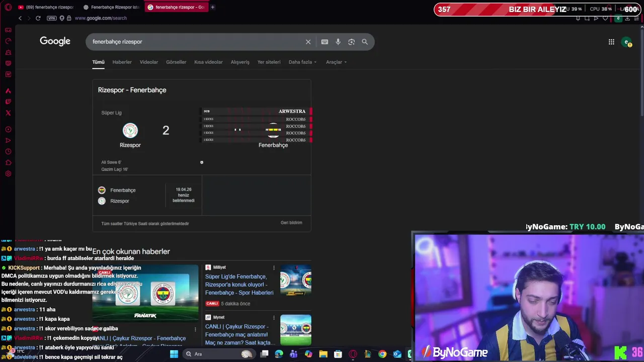The height and width of the screenshot is (362, 644).
Task: Go to the Google logo homepage
Action: (55, 41)
